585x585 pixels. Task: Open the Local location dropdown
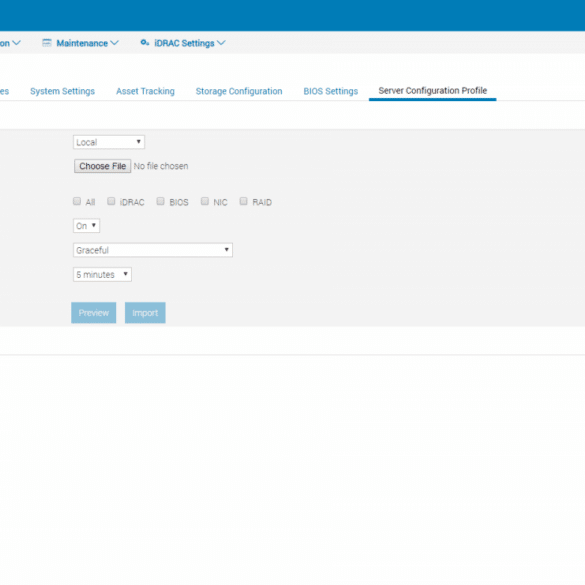(x=109, y=142)
